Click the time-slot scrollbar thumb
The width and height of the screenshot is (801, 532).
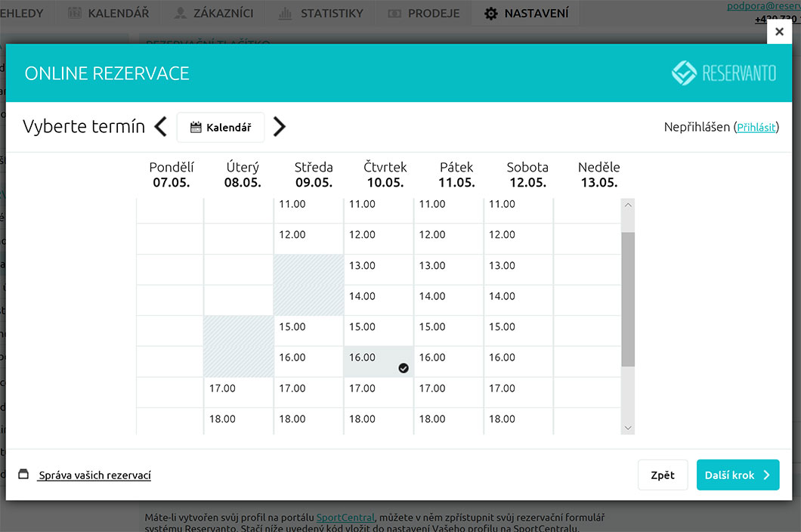[x=628, y=298]
